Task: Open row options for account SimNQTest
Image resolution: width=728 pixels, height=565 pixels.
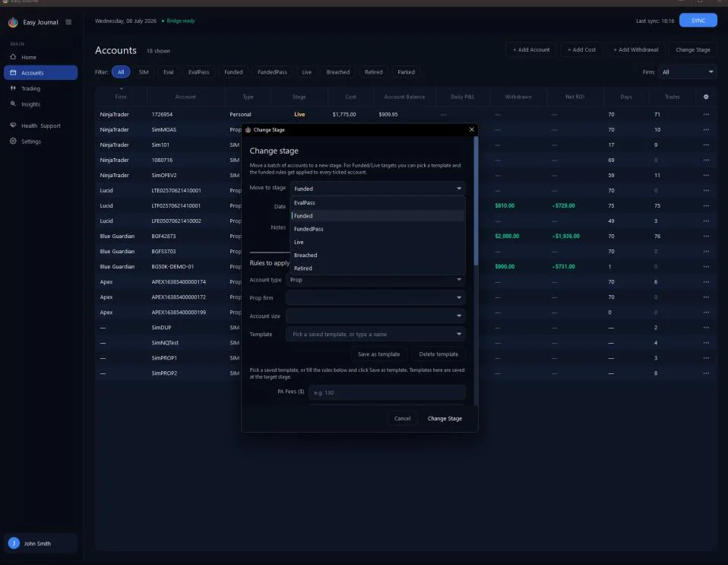Action: (706, 343)
